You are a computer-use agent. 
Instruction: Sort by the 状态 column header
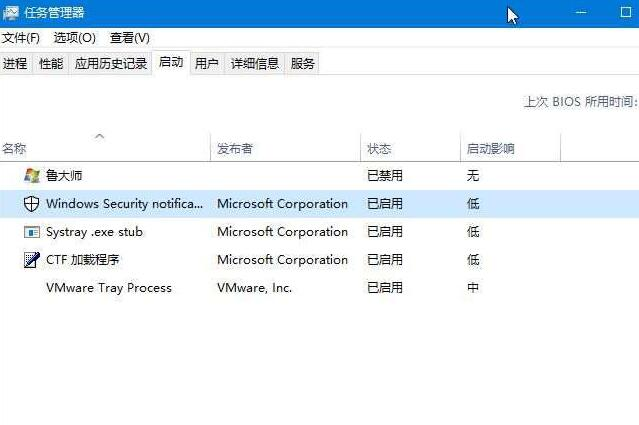coord(379,149)
